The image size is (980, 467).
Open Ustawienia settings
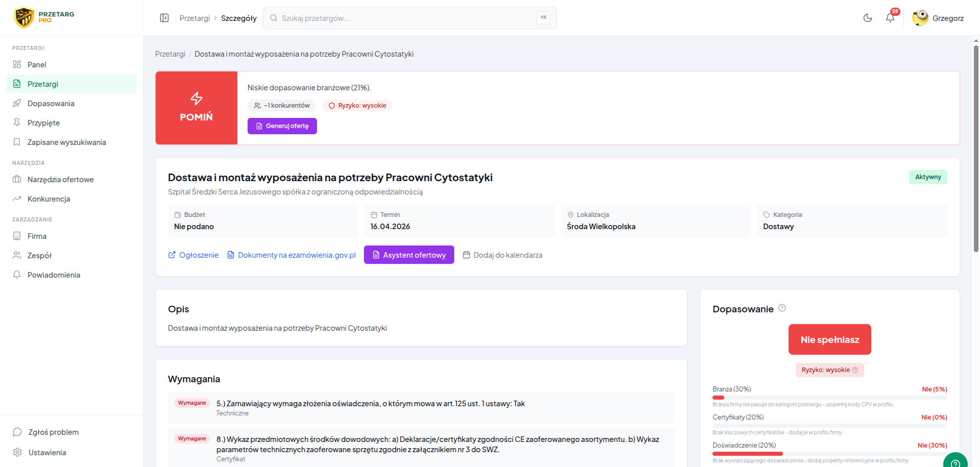click(71, 452)
